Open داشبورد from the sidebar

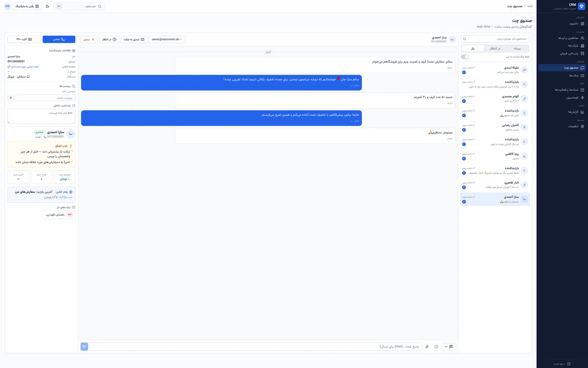coord(562,24)
